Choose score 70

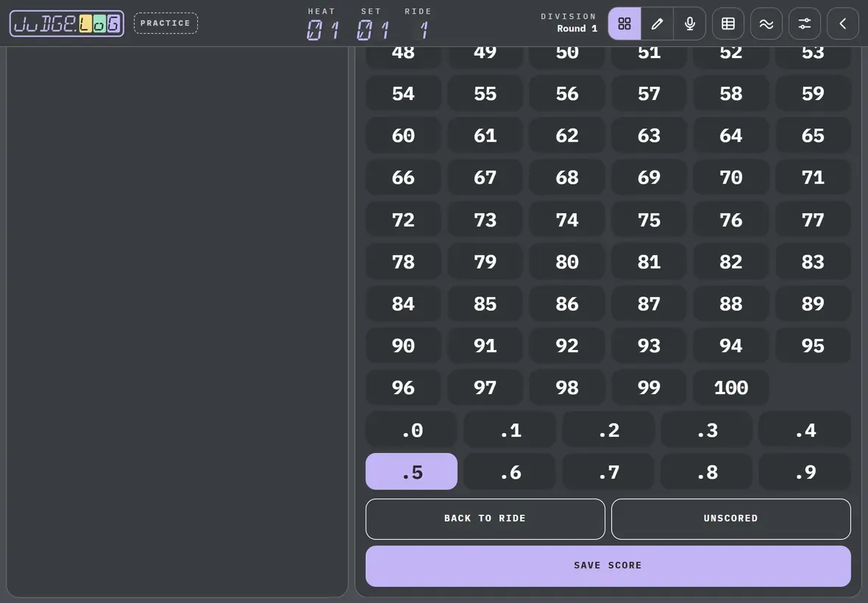(x=730, y=177)
